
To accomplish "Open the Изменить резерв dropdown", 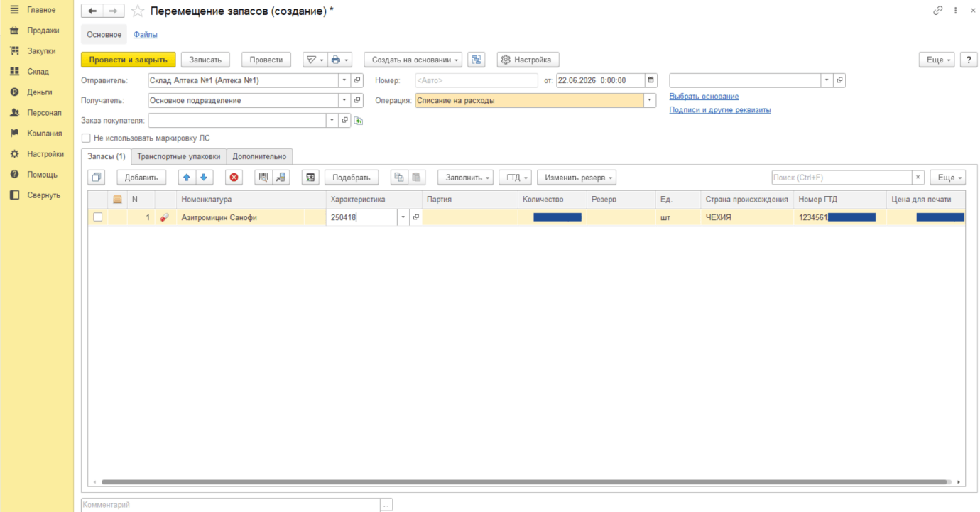I will coord(577,178).
